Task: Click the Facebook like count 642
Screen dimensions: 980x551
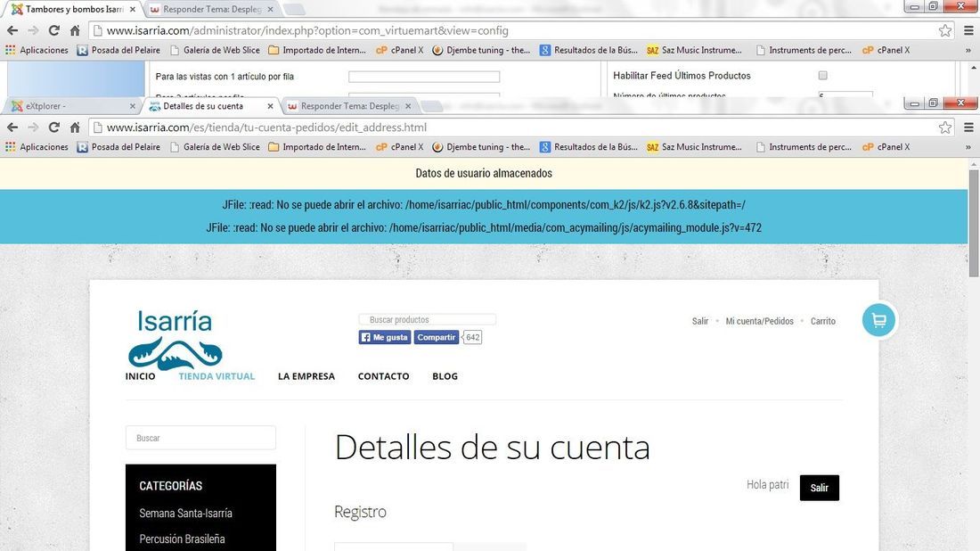Action: 472,338
